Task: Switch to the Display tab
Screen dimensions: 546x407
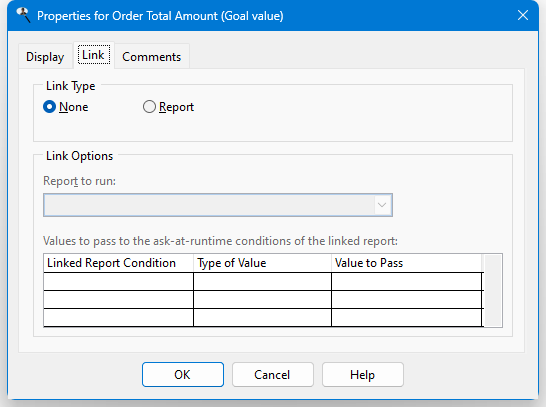Action: point(45,57)
